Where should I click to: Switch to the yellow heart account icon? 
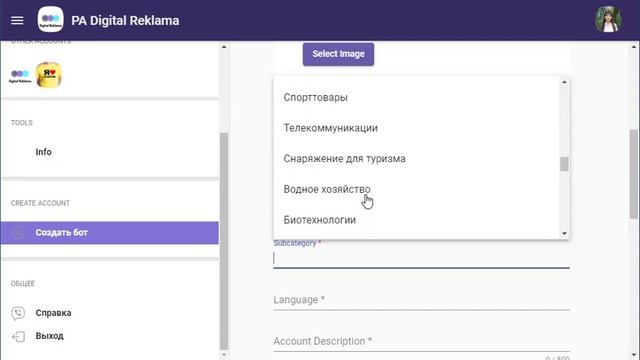[x=49, y=75]
